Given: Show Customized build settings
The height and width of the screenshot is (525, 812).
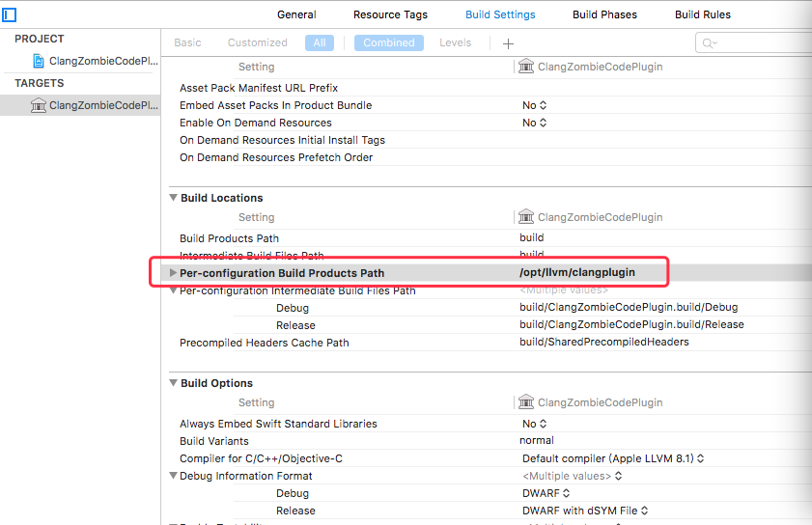Looking at the screenshot, I should coord(258,42).
